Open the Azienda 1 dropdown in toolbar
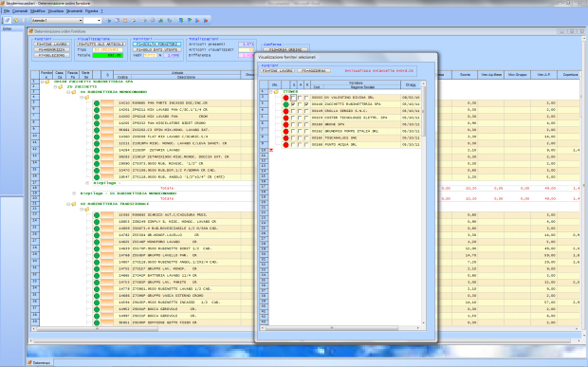This screenshot has height=367, width=588. tap(81, 20)
